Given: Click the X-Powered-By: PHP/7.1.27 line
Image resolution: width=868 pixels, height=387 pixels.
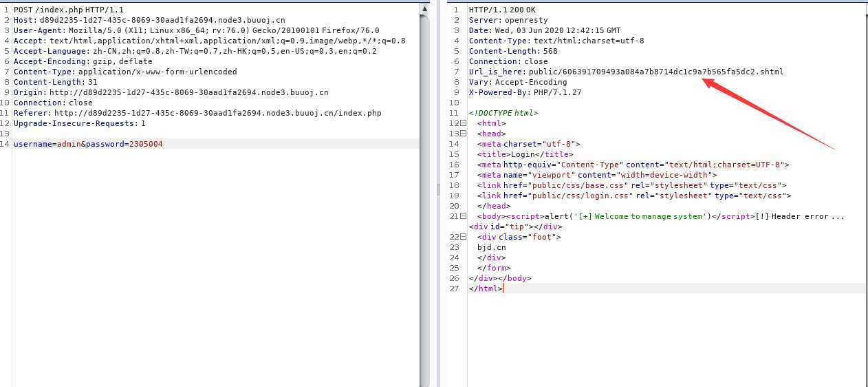Looking at the screenshot, I should tap(525, 92).
